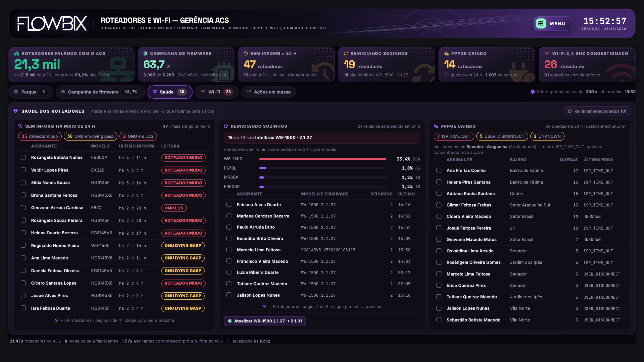Viewport: 644px width, 362px height.
Task: Open the Campanha de firmware tab
Action: 100,92
